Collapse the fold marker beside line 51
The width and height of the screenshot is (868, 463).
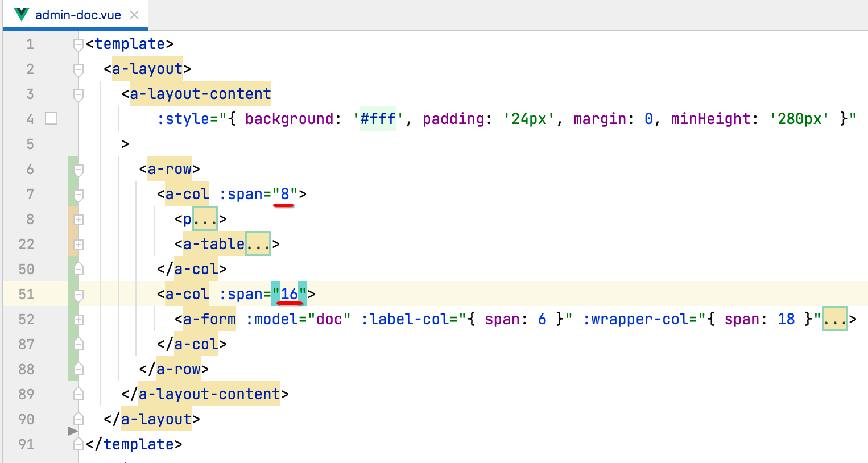point(78,294)
